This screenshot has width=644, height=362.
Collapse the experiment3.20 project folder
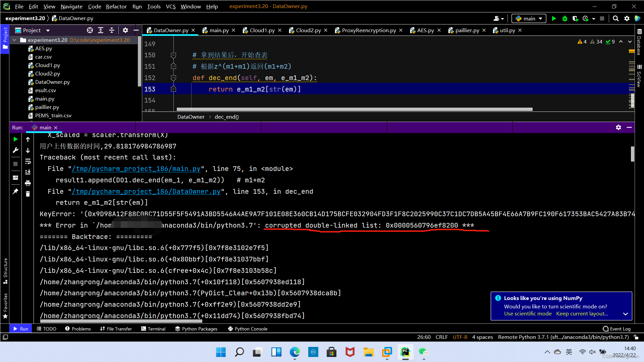pyautogui.click(x=14, y=40)
